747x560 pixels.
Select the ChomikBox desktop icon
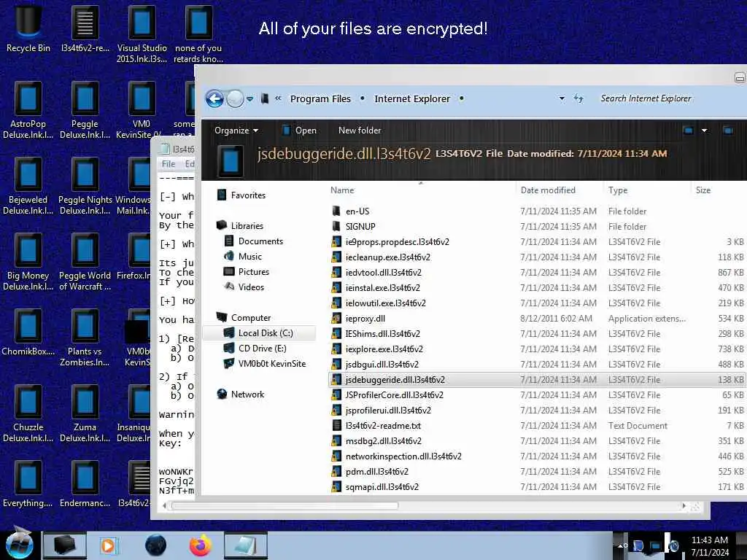(x=28, y=332)
